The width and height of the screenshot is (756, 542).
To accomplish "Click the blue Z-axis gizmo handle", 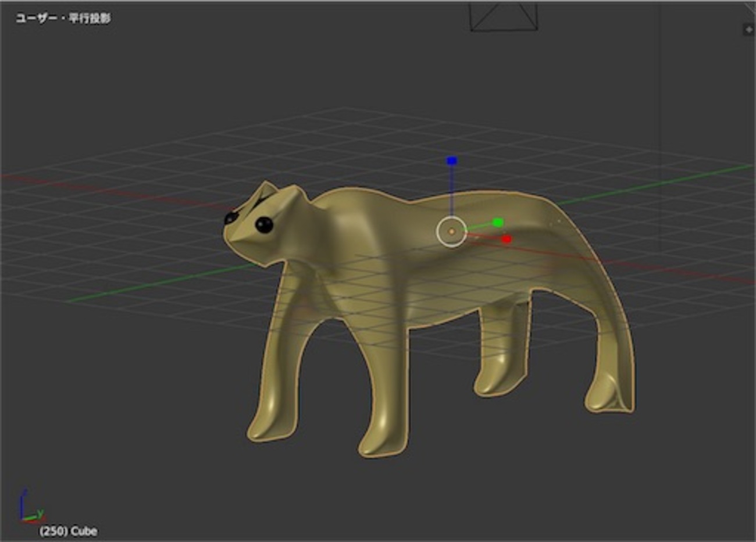I will point(451,160).
